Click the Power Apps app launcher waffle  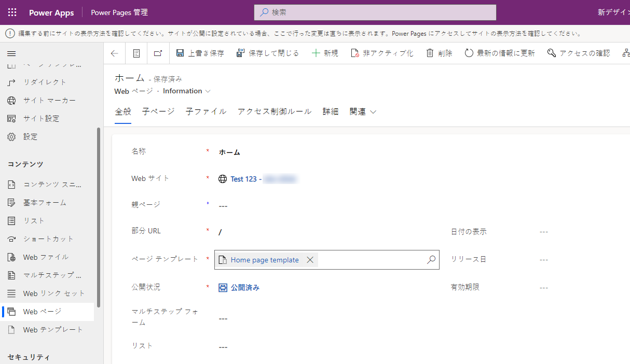(11, 12)
